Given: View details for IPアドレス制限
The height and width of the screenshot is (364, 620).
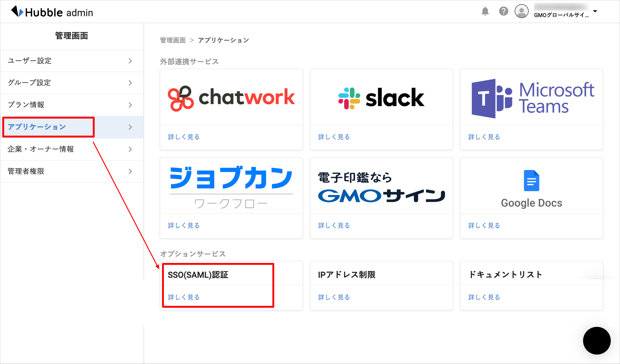Looking at the screenshot, I should (x=334, y=297).
